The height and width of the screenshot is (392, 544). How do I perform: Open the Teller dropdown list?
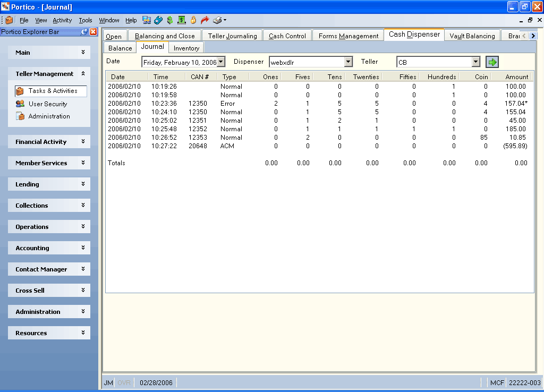coord(475,62)
